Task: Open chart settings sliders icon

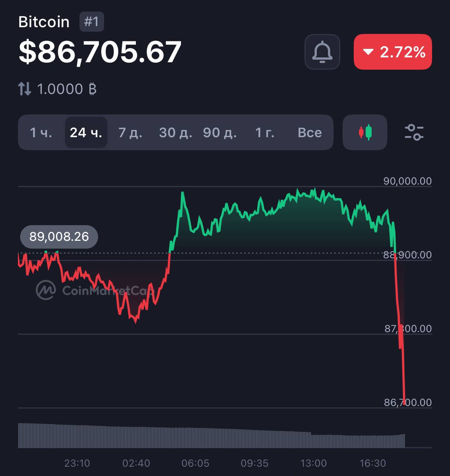Action: point(414,132)
